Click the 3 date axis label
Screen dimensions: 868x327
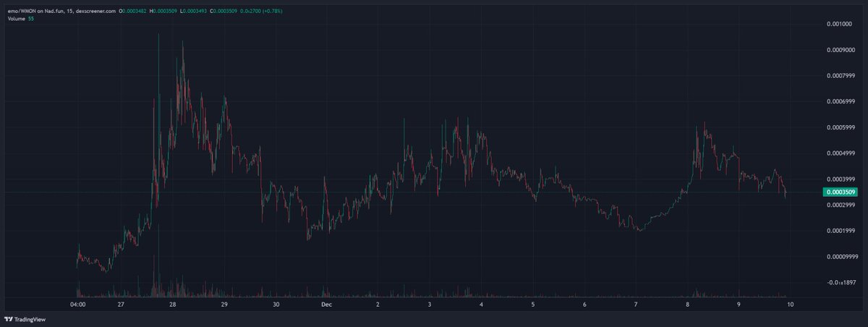430,305
